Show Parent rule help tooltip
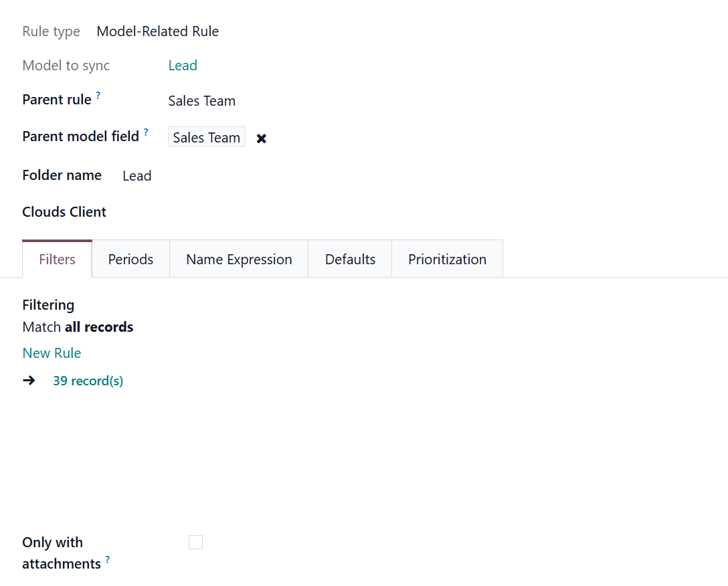Viewport: 728px width, 586px height. pyautogui.click(x=98, y=96)
